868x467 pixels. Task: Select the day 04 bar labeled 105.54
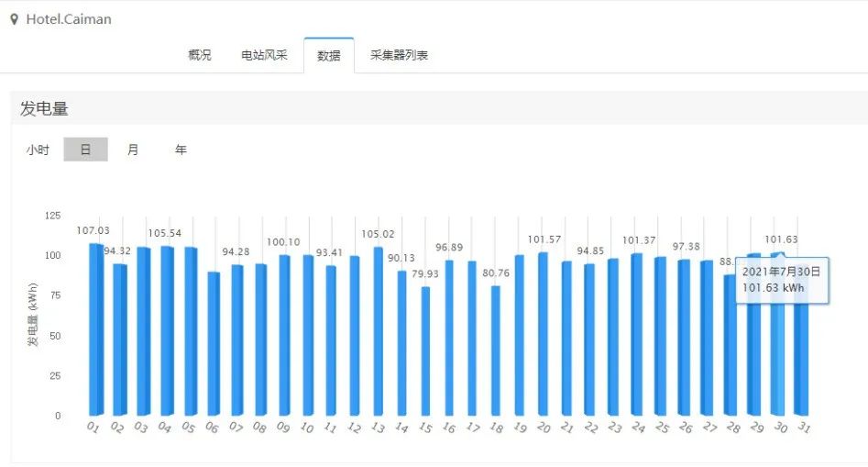[x=167, y=330]
